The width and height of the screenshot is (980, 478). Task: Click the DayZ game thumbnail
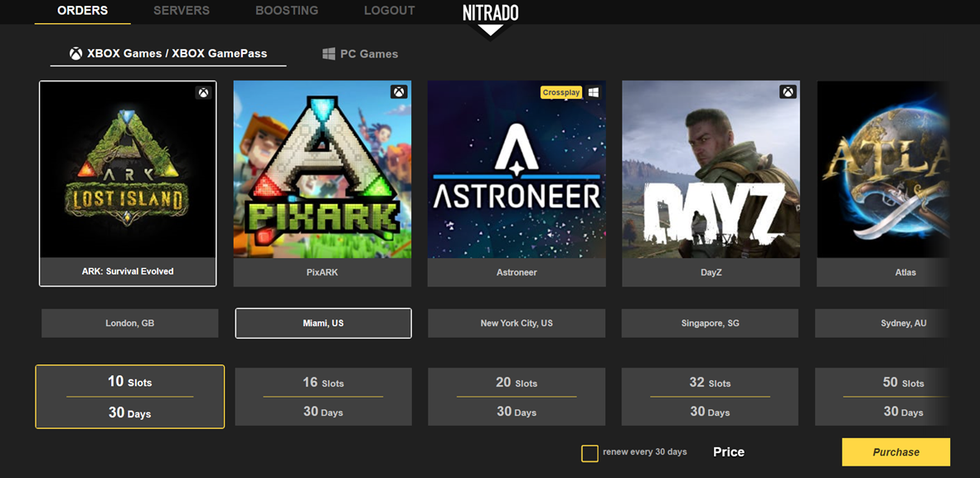coord(711,170)
